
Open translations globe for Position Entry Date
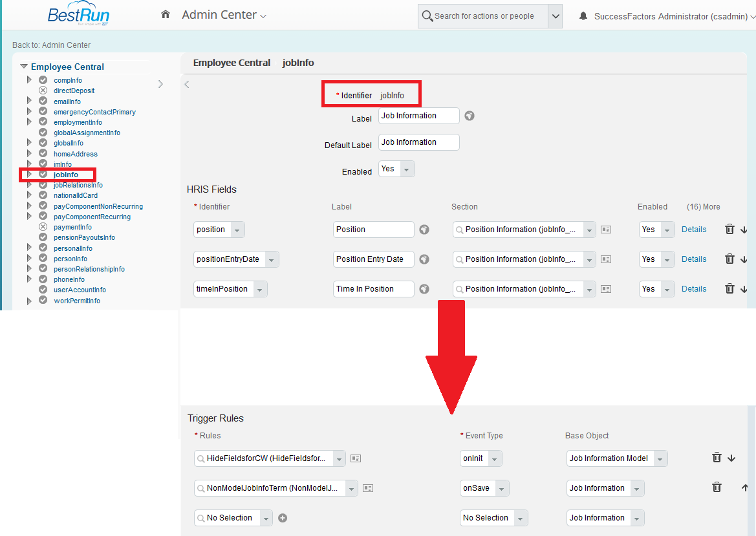[424, 259]
